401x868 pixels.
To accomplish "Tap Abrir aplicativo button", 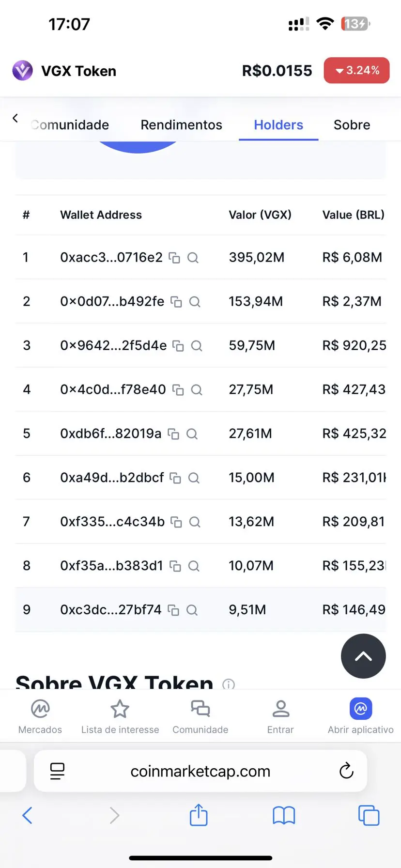I will [361, 717].
